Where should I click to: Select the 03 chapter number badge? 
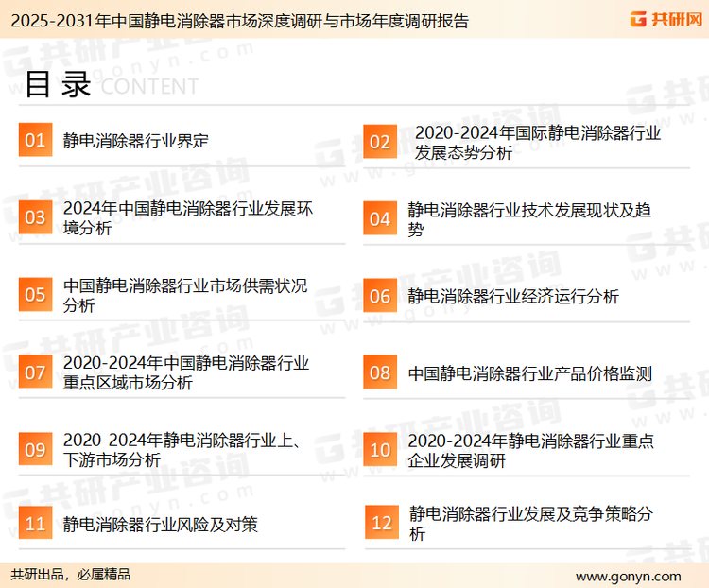coord(35,218)
